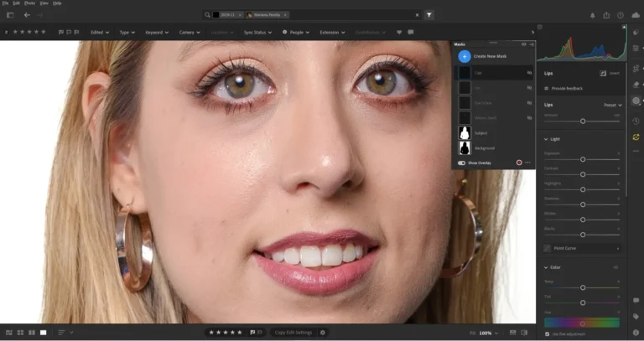Open the cloud sync status icon

point(635,15)
